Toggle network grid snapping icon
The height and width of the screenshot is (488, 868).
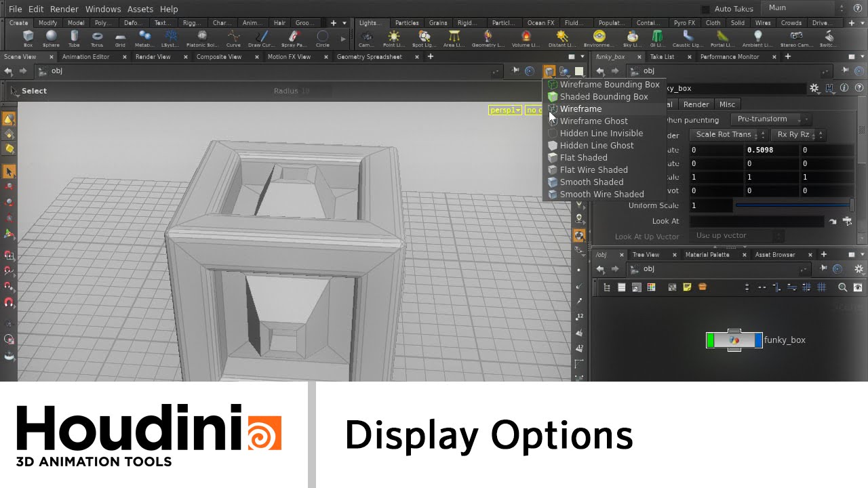pyautogui.click(x=821, y=287)
